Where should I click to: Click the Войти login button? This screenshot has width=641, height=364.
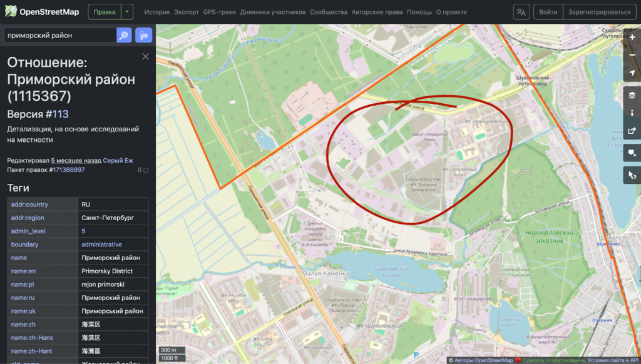[x=548, y=12]
